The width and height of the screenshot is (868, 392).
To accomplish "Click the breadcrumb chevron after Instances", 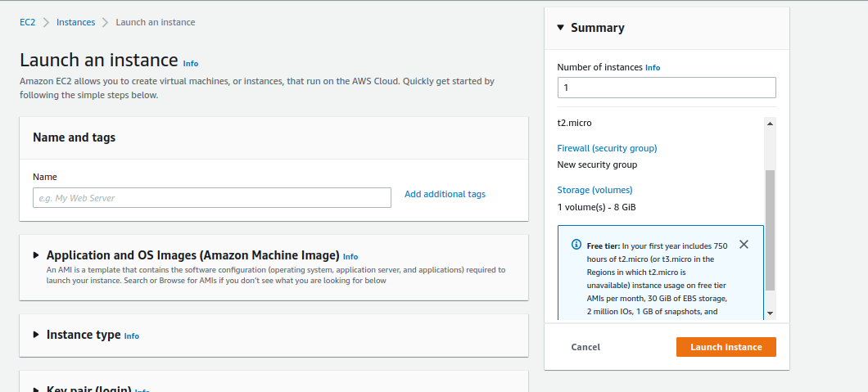I will pyautogui.click(x=105, y=22).
